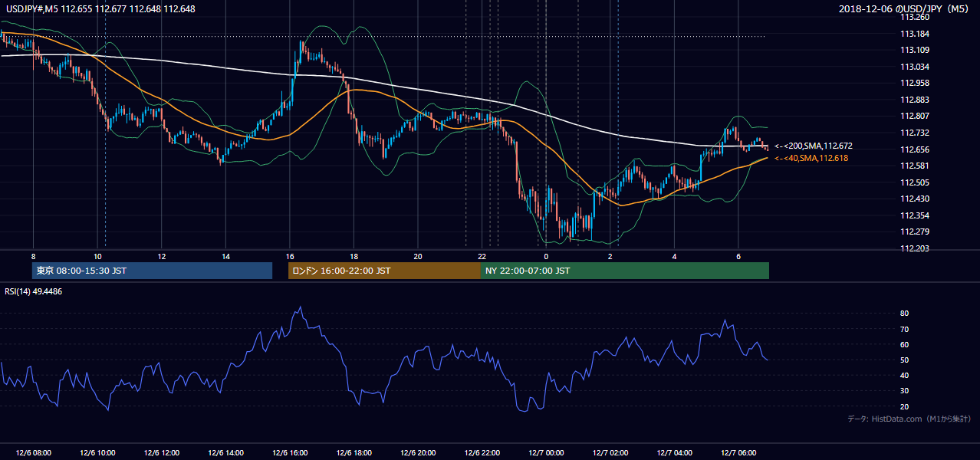
Task: Click the 40 SMA 112.618 label
Action: (x=812, y=158)
